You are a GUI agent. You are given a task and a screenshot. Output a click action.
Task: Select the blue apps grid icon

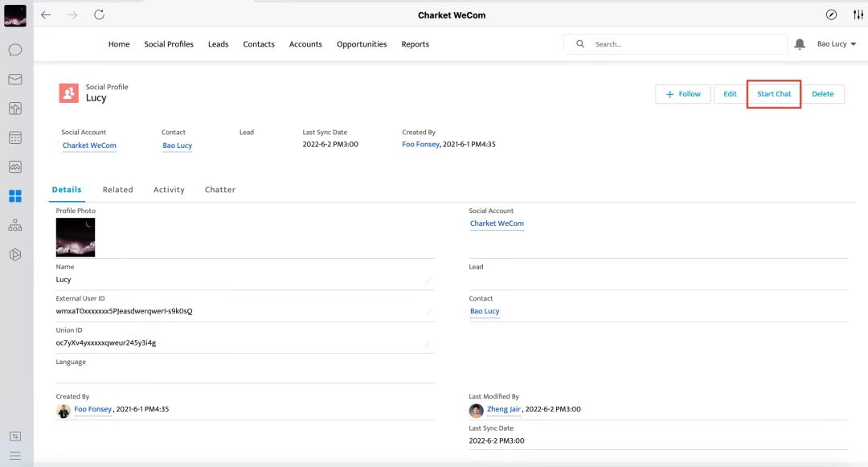[15, 196]
